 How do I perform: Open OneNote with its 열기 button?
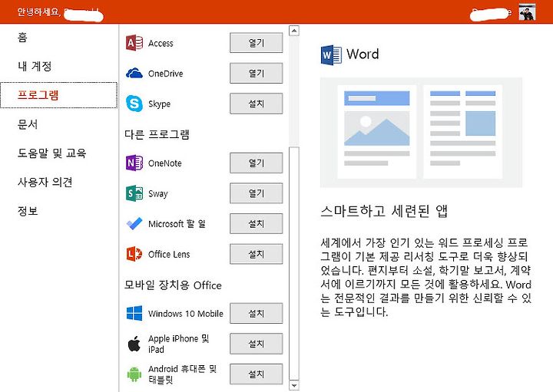(256, 163)
